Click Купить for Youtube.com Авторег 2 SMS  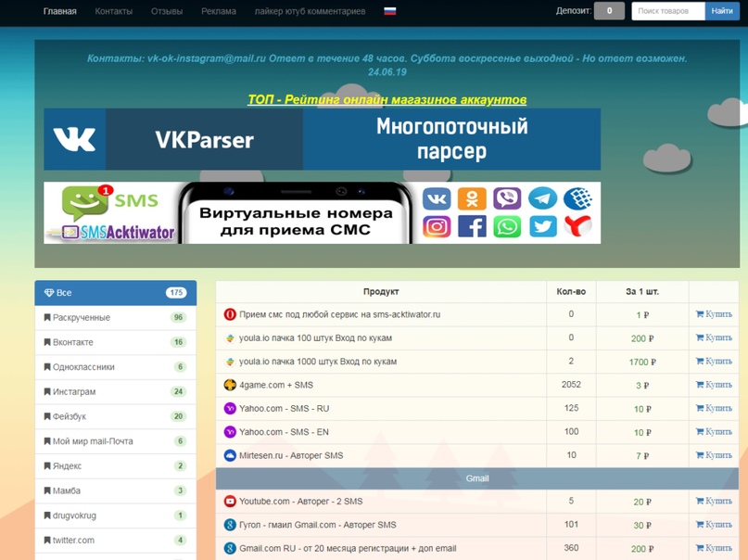(x=714, y=501)
